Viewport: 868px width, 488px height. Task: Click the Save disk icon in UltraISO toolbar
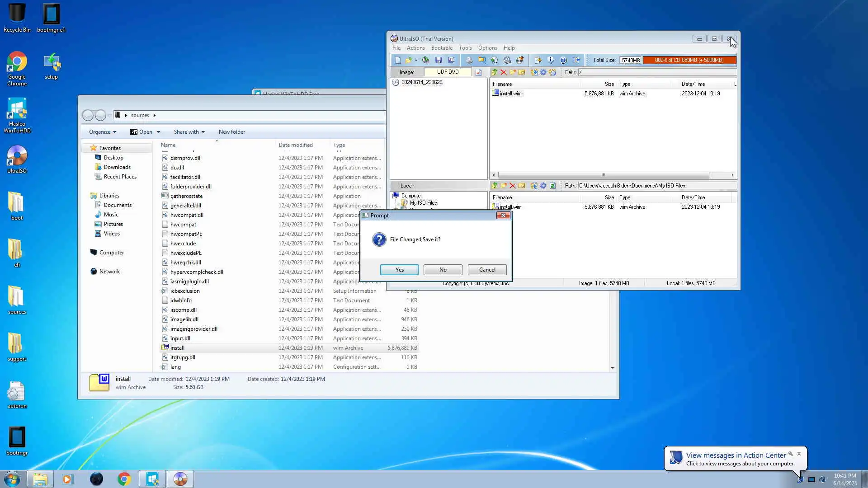[x=438, y=60]
